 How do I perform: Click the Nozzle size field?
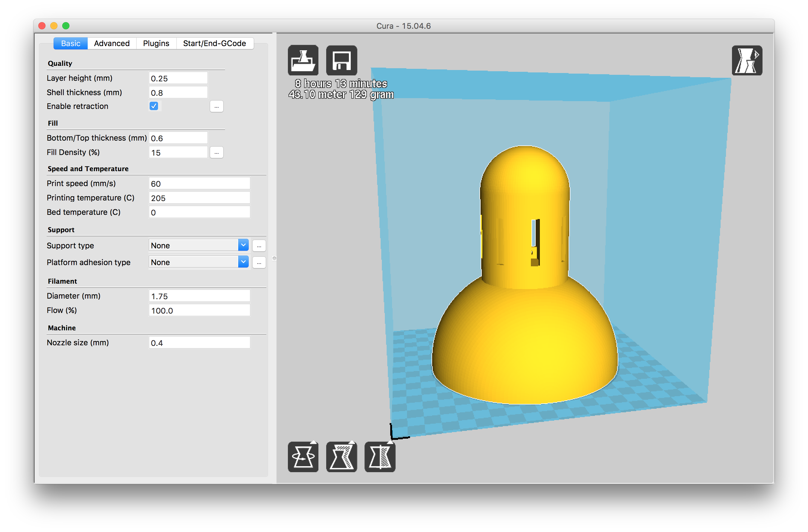coord(200,343)
